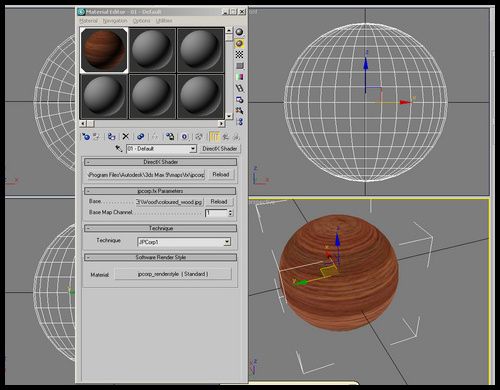Select the top right gray sample slot
The image size is (500, 390).
point(201,50)
